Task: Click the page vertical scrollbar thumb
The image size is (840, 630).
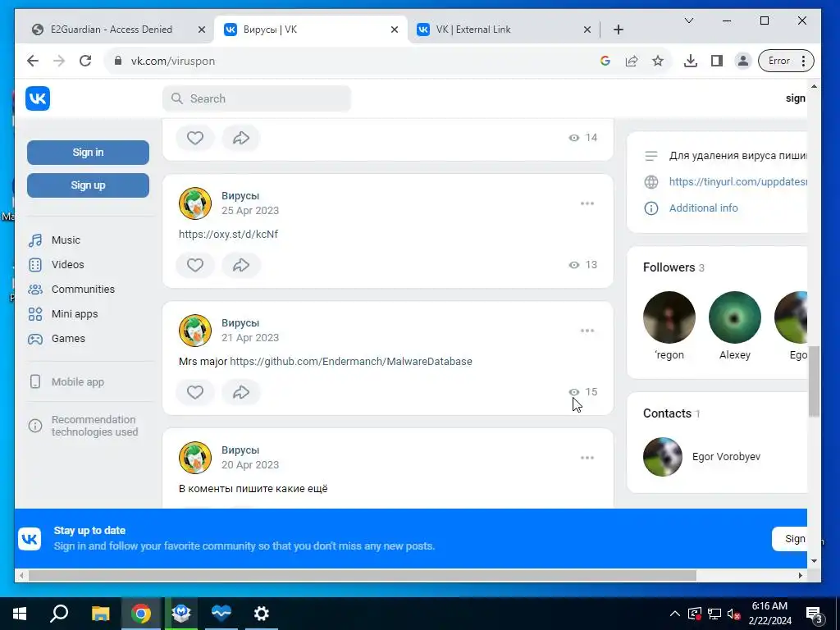Action: [x=814, y=381]
